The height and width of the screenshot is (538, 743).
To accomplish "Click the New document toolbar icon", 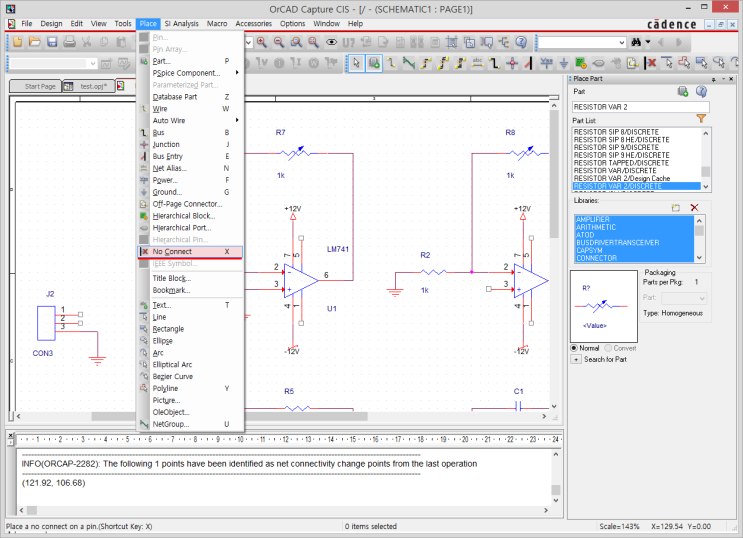I will pos(18,42).
